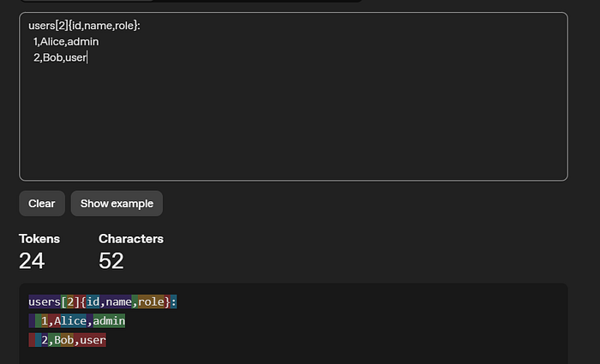
Task: Place cursor on input header line "users[2]{id,name,role}:"
Action: click(84, 26)
